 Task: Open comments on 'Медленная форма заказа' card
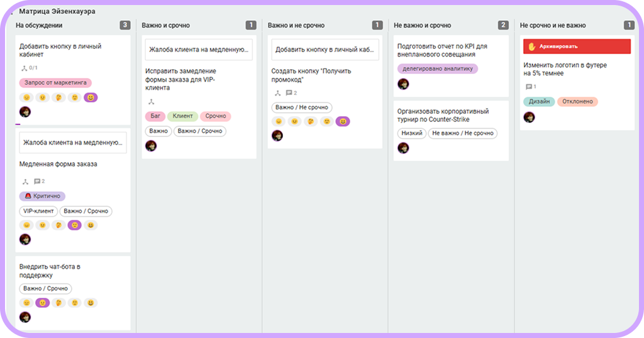pos(38,182)
